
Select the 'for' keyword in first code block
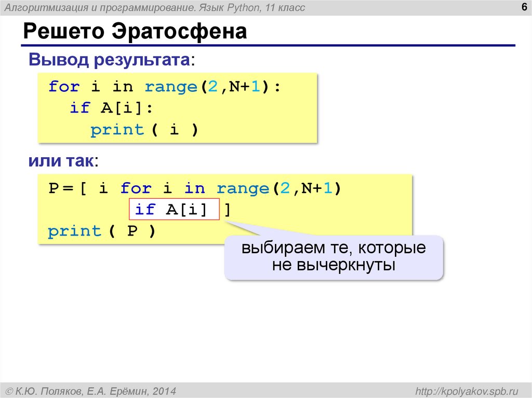pos(63,86)
